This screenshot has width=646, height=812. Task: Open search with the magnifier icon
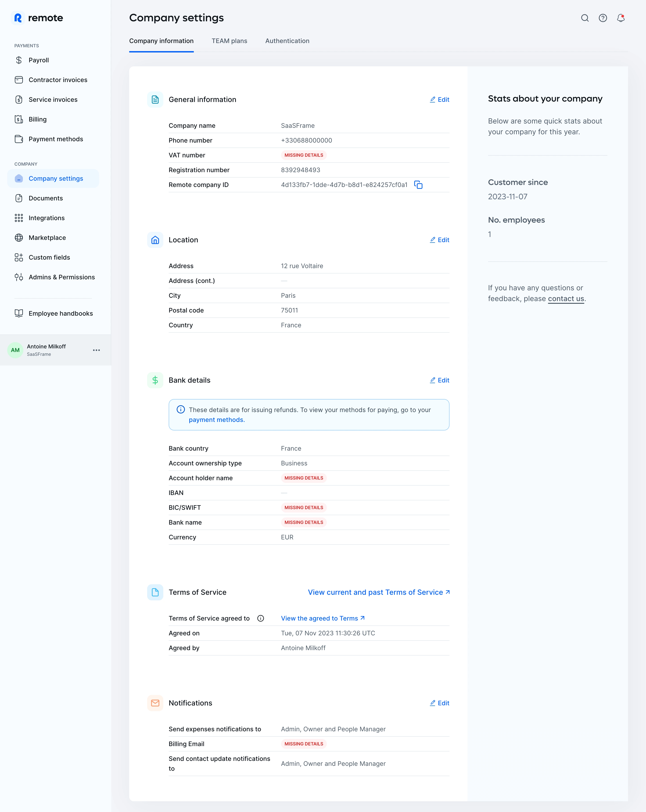(585, 18)
